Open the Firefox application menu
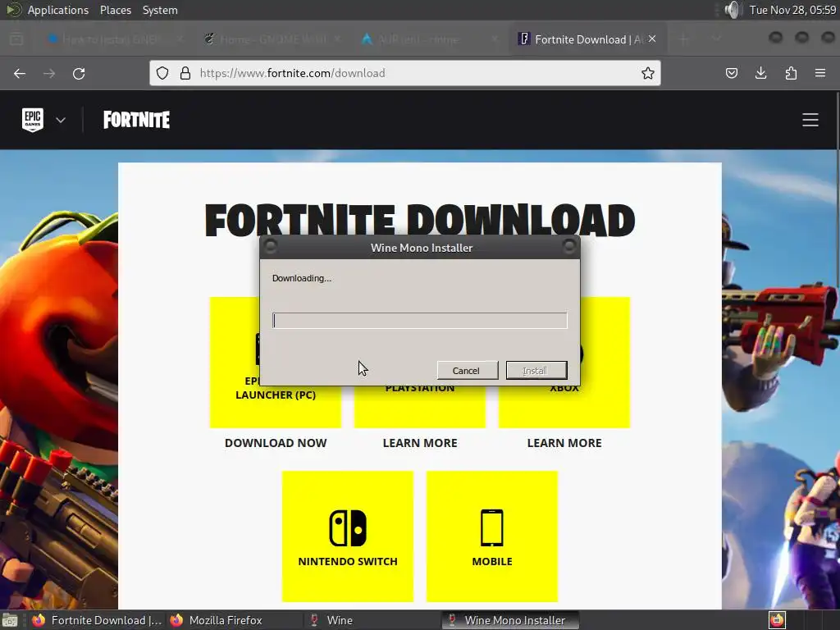The image size is (840, 630). click(x=820, y=73)
